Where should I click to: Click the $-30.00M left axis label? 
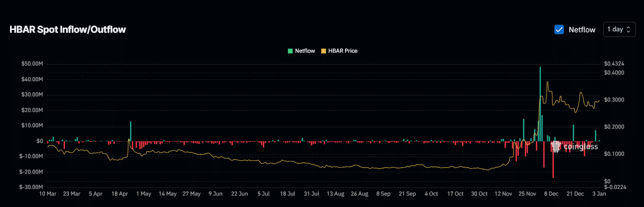click(x=32, y=187)
